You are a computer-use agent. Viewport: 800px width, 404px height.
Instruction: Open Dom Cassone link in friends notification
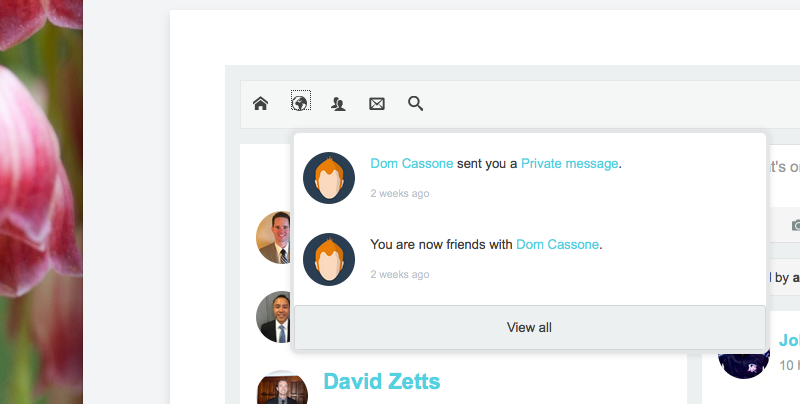pyautogui.click(x=557, y=244)
